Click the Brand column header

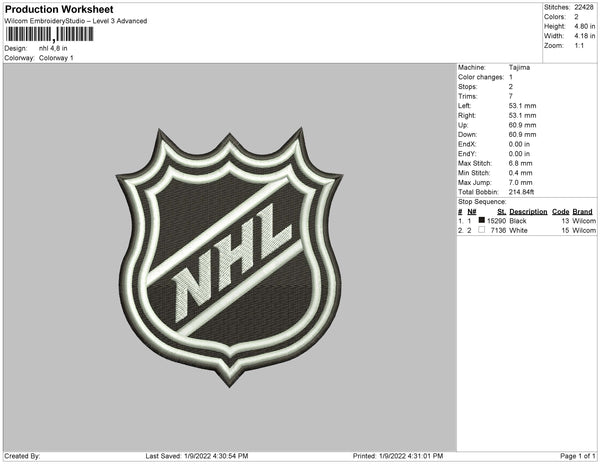click(582, 212)
